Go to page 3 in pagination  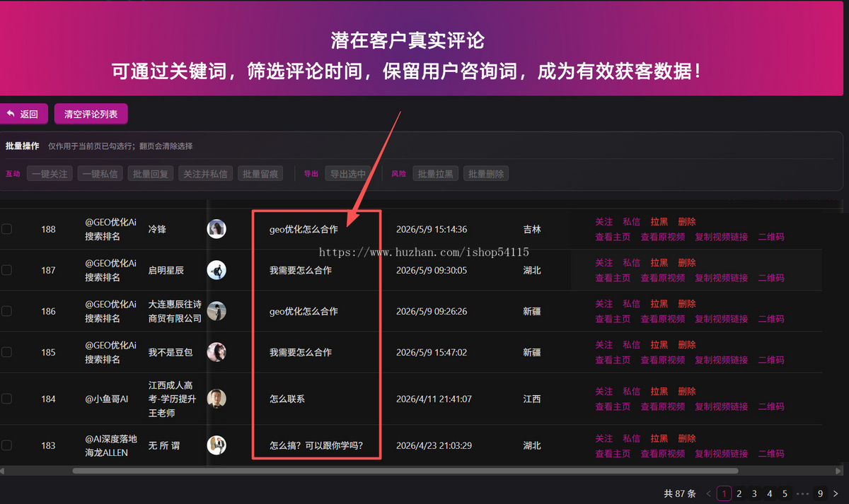[755, 493]
